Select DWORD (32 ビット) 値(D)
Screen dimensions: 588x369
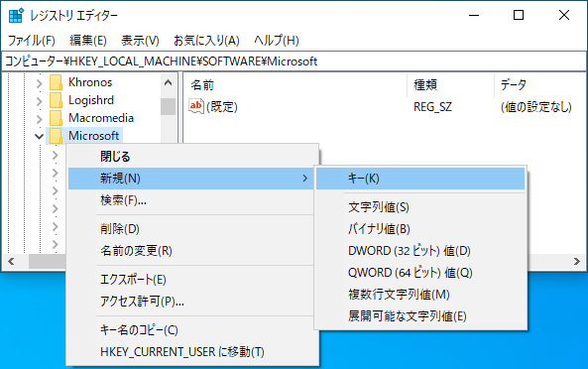pyautogui.click(x=420, y=251)
